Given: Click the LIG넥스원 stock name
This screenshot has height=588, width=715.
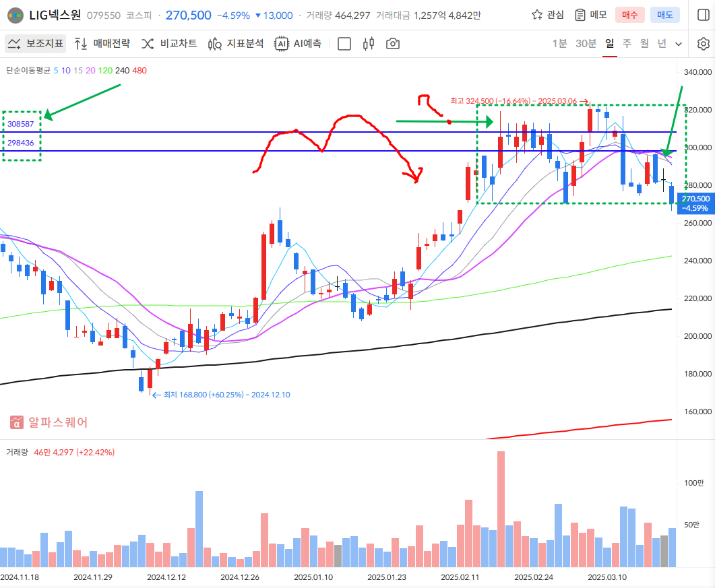Looking at the screenshot, I should [55, 15].
